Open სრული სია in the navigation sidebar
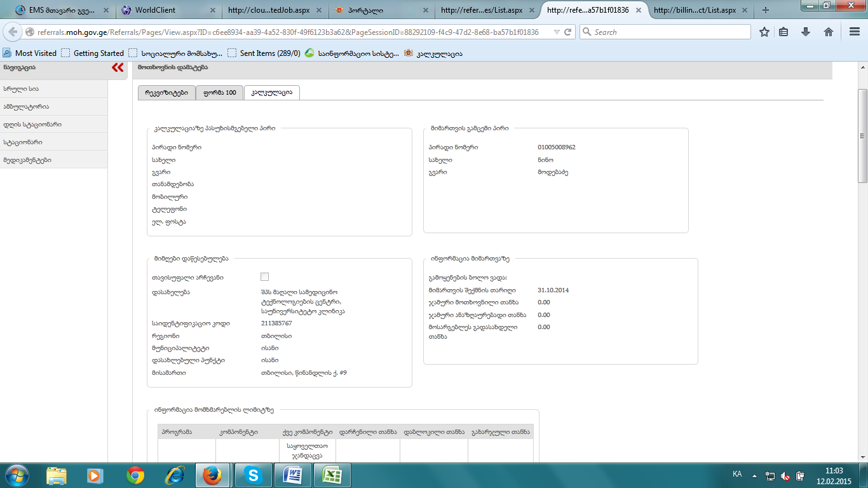 [x=25, y=89]
